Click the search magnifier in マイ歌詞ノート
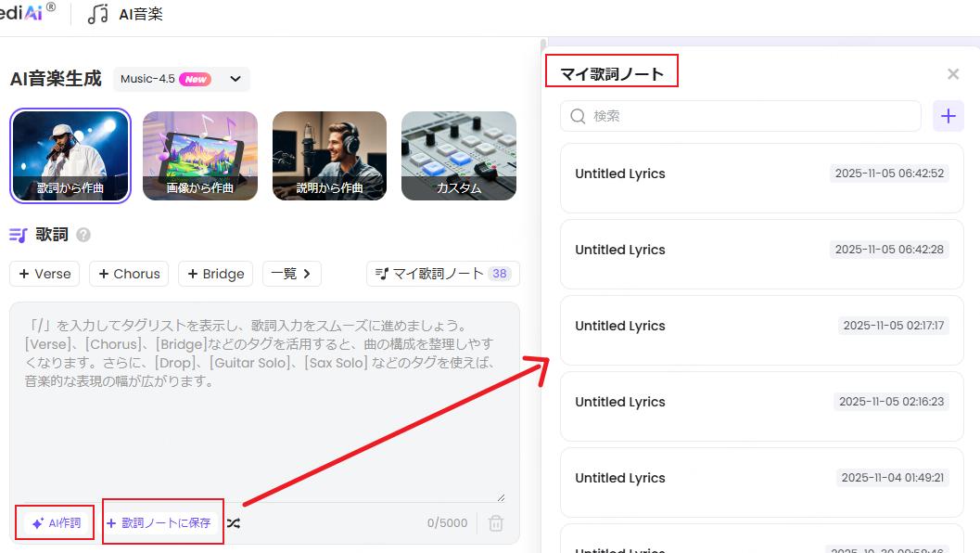The image size is (980, 553). pos(579,116)
